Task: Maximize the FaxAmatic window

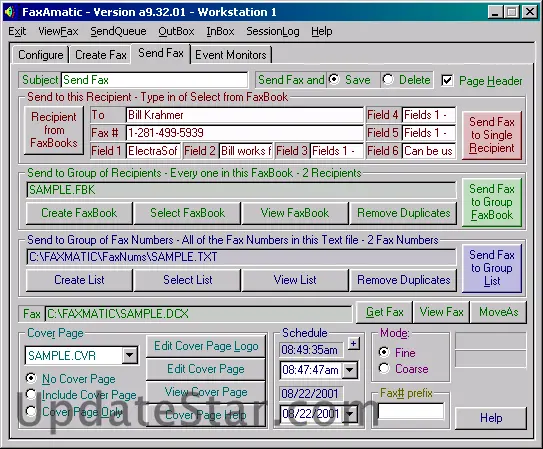Action: pyautogui.click(x=512, y=12)
